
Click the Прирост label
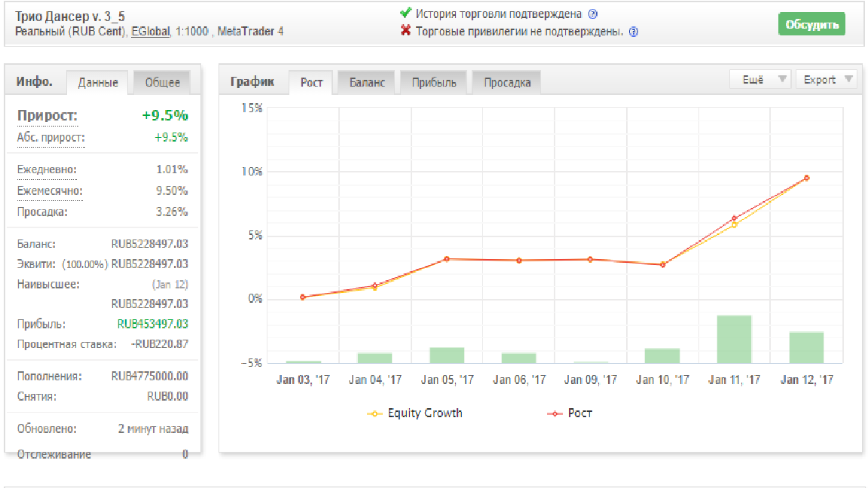47,116
